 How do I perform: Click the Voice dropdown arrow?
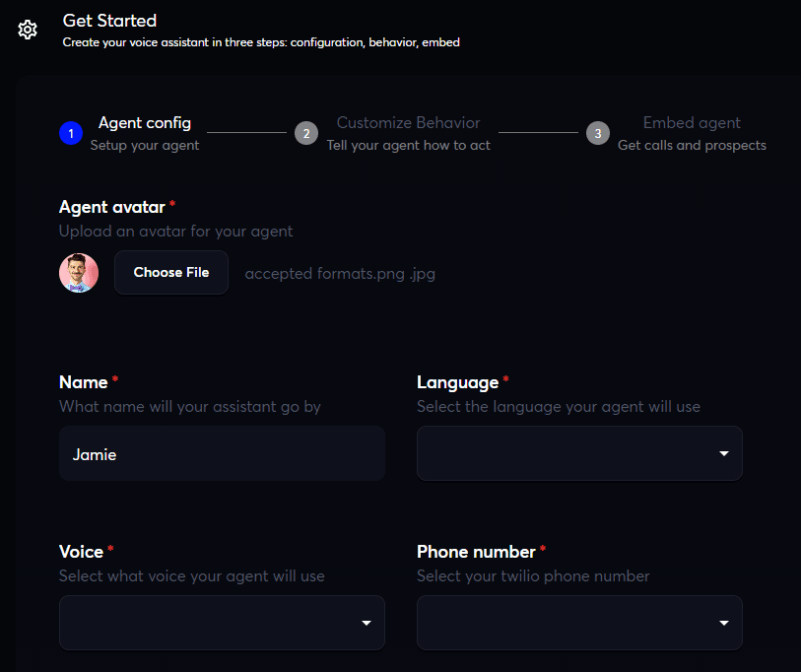coord(367,623)
